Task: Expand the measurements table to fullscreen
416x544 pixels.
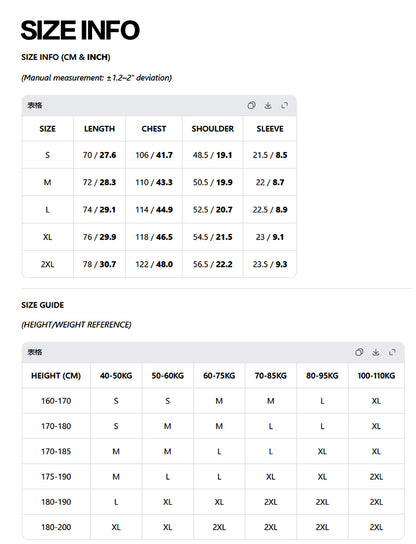Action: 285,105
